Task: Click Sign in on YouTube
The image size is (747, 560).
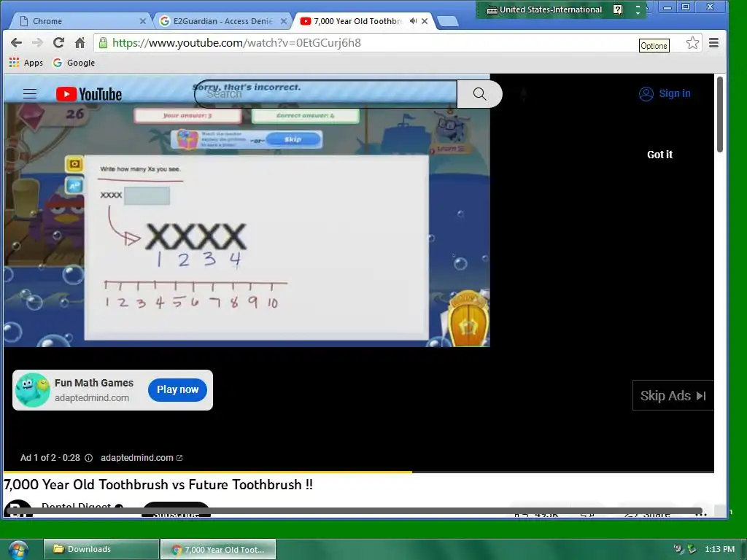Action: coord(665,94)
